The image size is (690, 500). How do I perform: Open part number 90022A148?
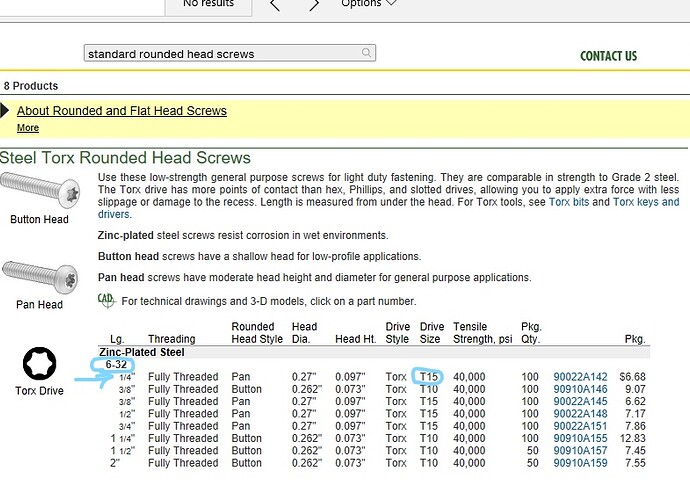click(580, 414)
